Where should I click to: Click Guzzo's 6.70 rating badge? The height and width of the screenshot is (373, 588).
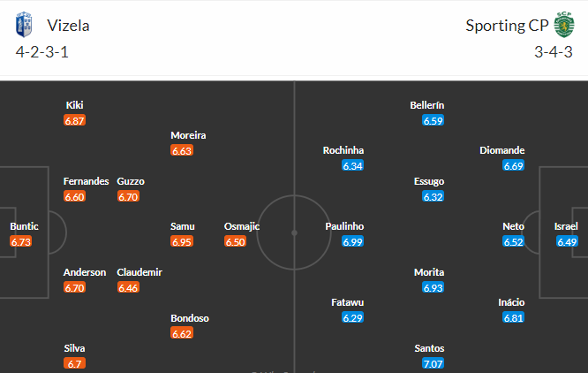128,196
